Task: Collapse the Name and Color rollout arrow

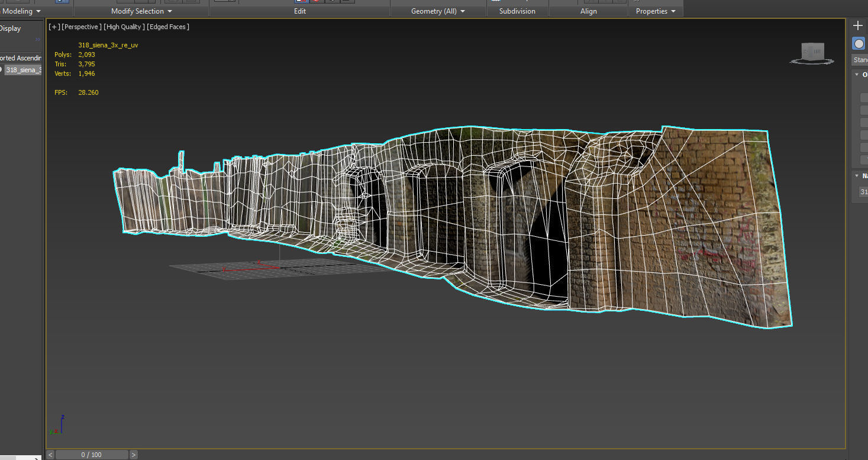Action: pos(857,176)
